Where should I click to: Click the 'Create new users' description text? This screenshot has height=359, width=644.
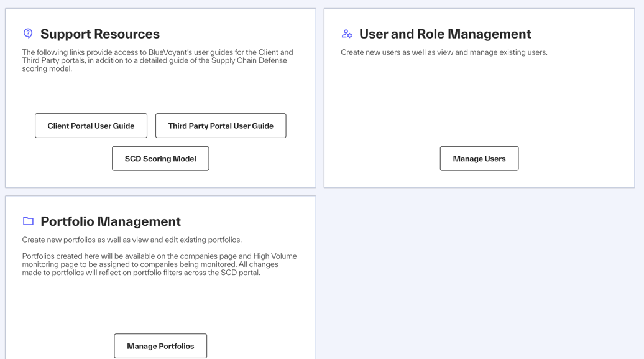pos(444,52)
